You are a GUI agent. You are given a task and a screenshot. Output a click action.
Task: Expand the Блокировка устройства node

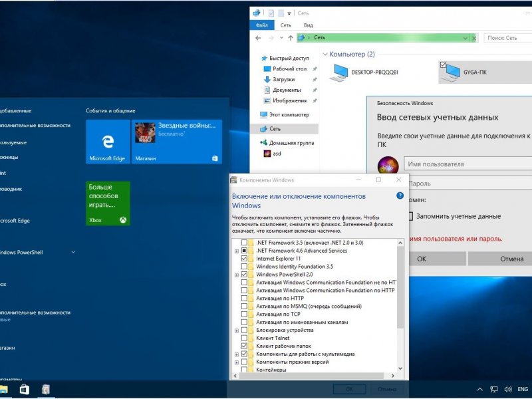[237, 331]
